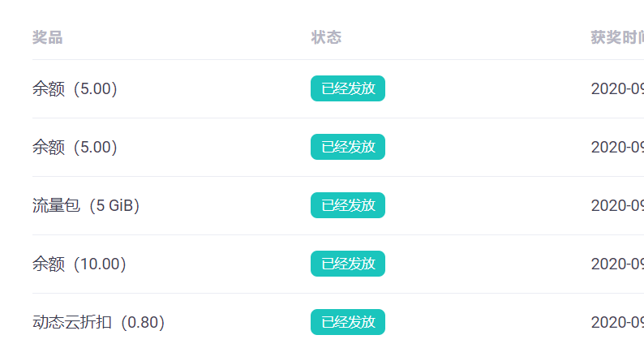Select the 余额 (10.00) prize entry

tap(79, 264)
